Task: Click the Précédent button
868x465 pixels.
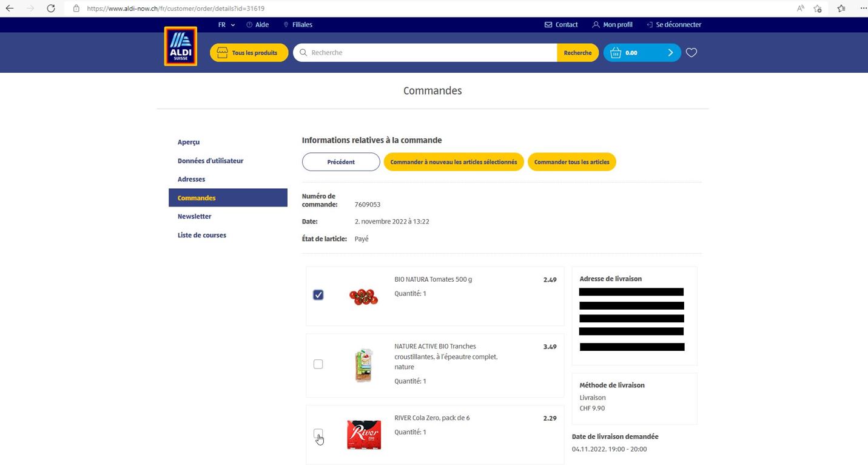Action: pos(341,162)
